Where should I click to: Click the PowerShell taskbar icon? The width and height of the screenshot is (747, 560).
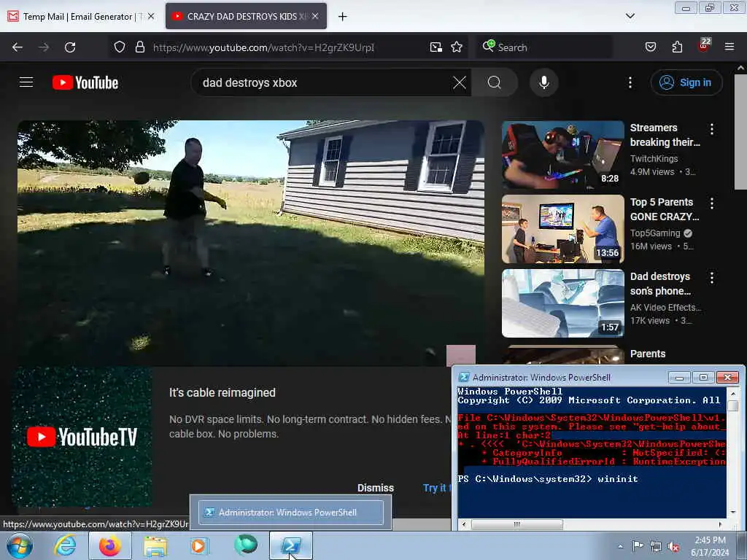(x=291, y=545)
